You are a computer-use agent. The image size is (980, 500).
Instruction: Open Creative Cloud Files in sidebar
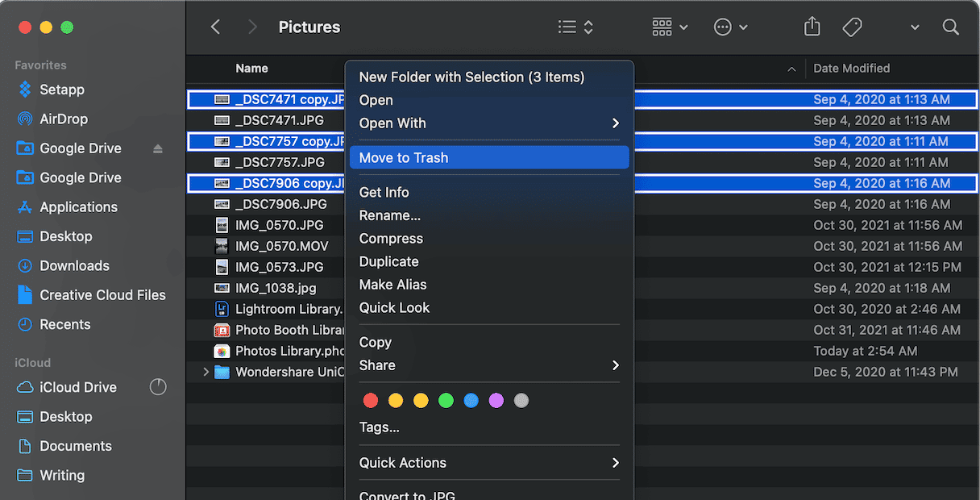(102, 295)
